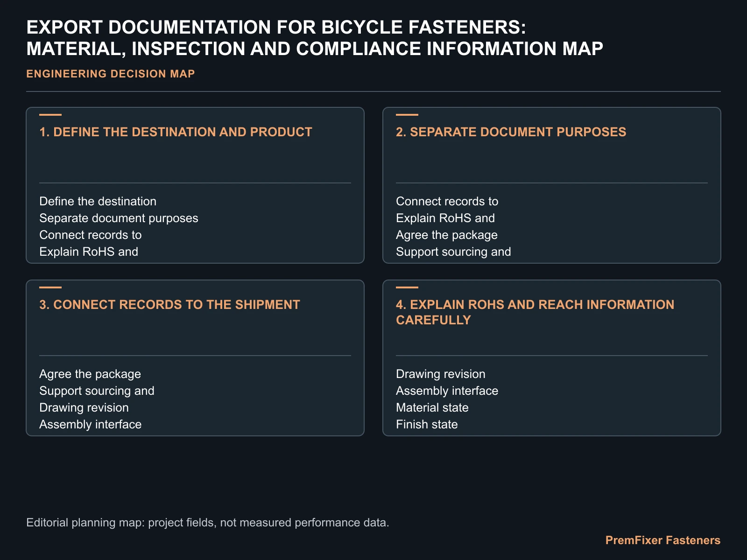The height and width of the screenshot is (560, 747).
Task: Click 'Finish state' in card 4
Action: click(x=427, y=425)
